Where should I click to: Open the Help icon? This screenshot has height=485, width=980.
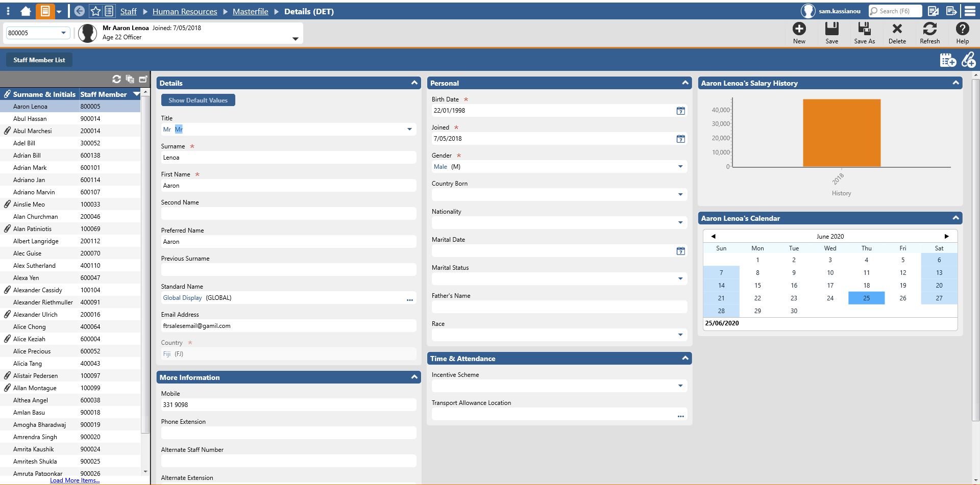click(x=962, y=30)
